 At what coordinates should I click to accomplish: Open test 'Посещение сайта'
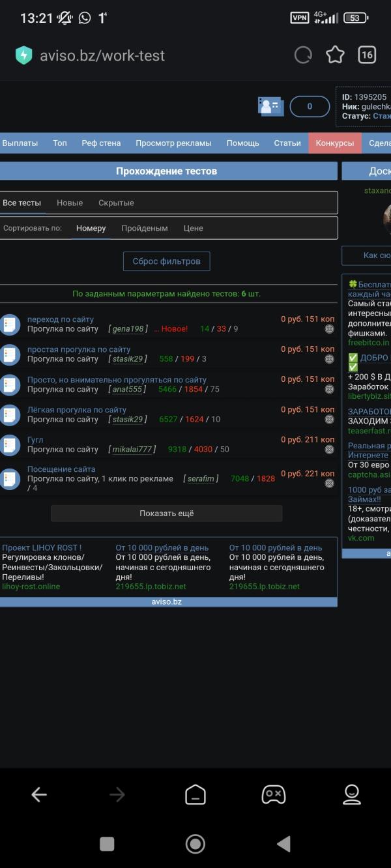pyautogui.click(x=61, y=469)
